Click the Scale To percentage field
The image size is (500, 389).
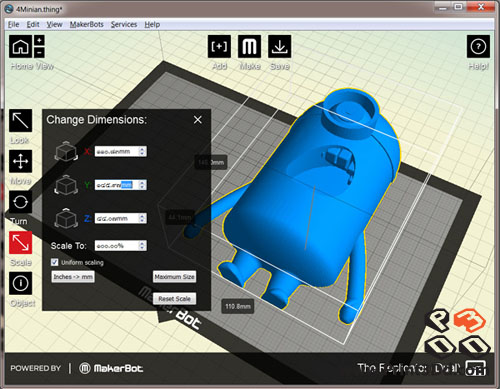pos(121,246)
